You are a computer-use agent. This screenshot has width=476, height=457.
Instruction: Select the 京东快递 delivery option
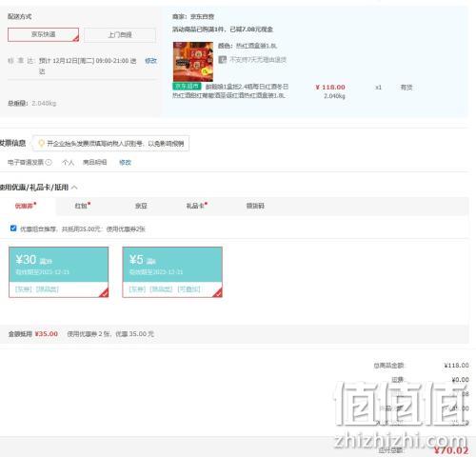click(43, 34)
